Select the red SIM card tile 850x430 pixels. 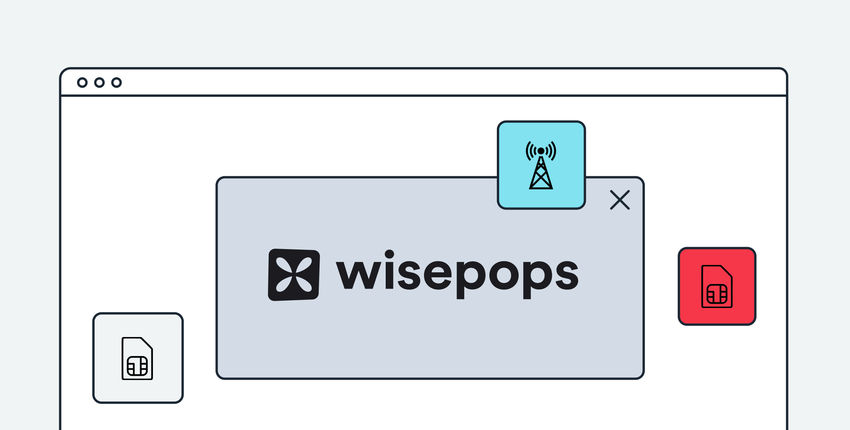pyautogui.click(x=717, y=286)
